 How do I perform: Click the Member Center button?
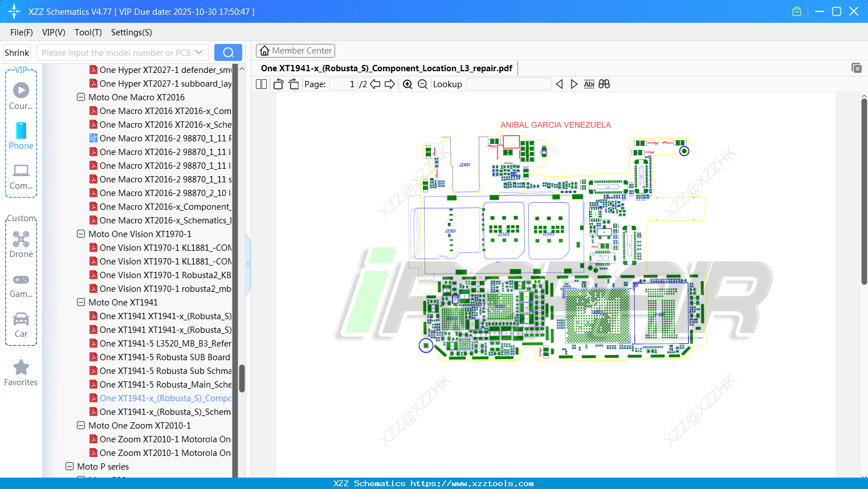[295, 50]
